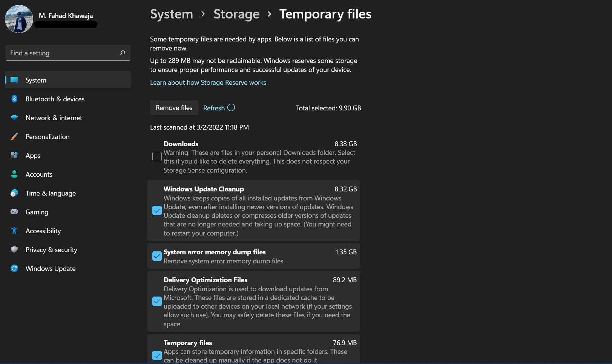
Task: Navigate to System via the breadcrumb
Action: click(171, 14)
